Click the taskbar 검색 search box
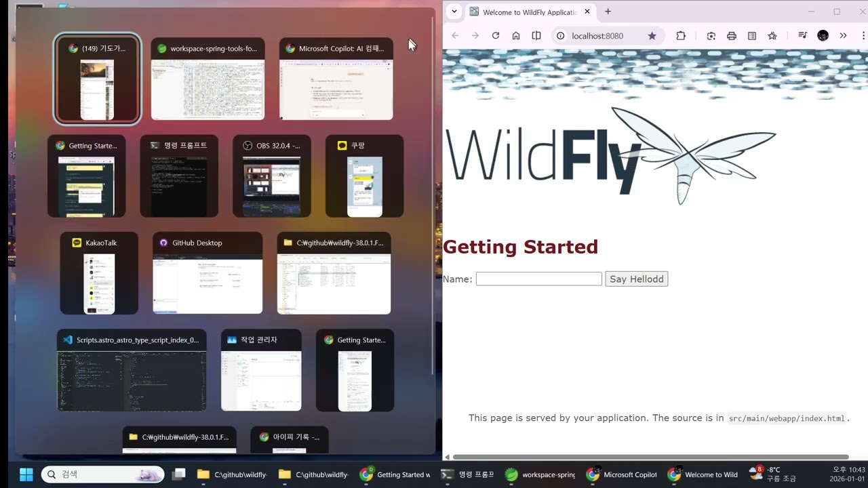 [x=102, y=474]
